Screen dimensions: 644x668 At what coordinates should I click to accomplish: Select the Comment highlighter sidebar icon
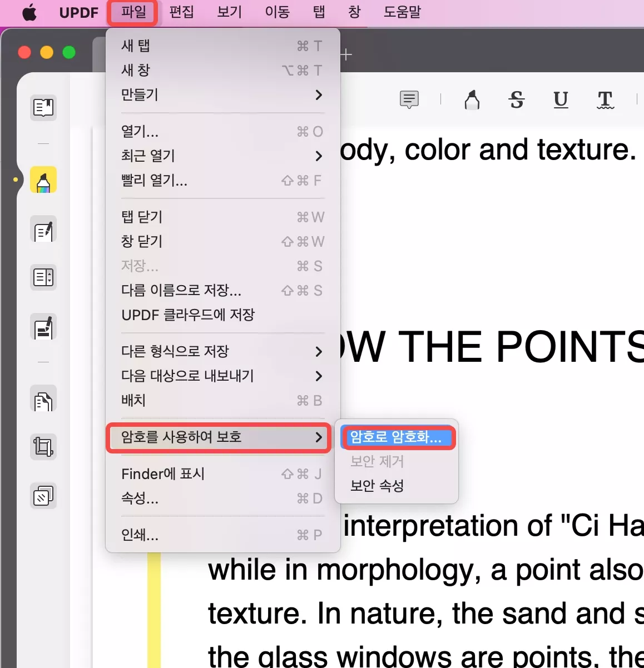pos(43,180)
